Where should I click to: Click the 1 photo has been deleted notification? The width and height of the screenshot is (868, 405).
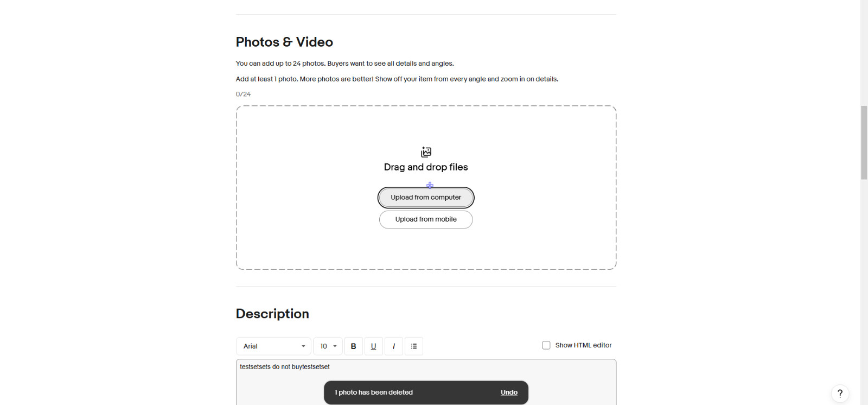coord(374,393)
